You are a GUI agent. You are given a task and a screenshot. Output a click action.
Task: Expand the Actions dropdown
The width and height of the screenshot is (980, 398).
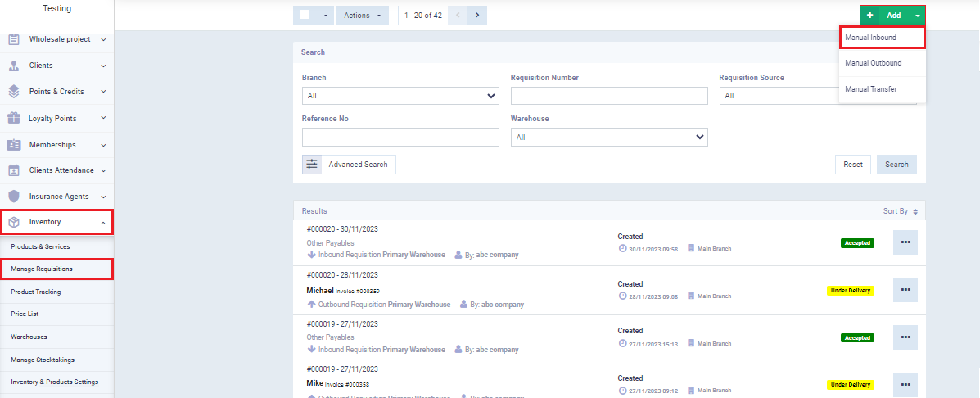click(361, 15)
